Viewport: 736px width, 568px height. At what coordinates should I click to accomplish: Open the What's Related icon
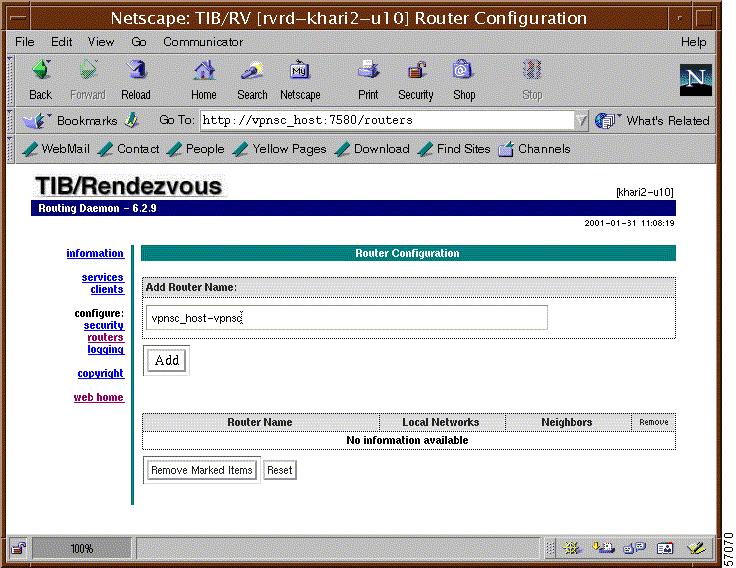[x=606, y=121]
